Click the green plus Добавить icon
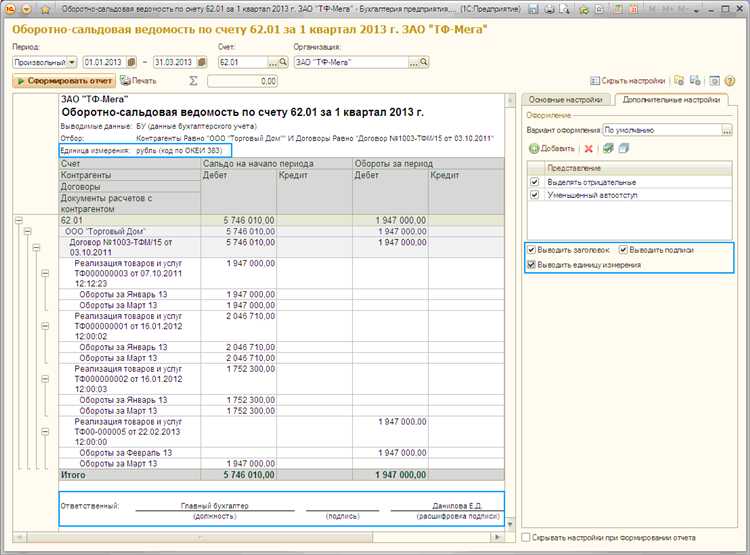 coord(533,148)
